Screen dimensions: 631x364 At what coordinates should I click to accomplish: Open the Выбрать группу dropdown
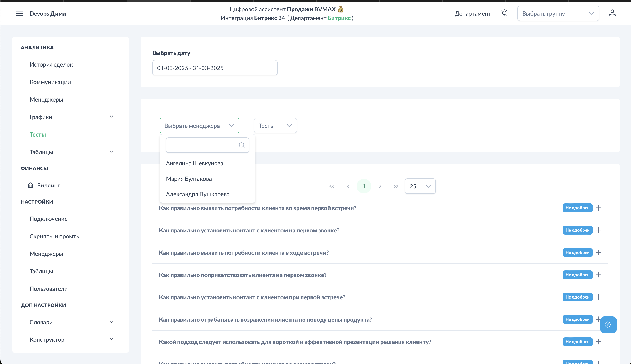click(558, 14)
